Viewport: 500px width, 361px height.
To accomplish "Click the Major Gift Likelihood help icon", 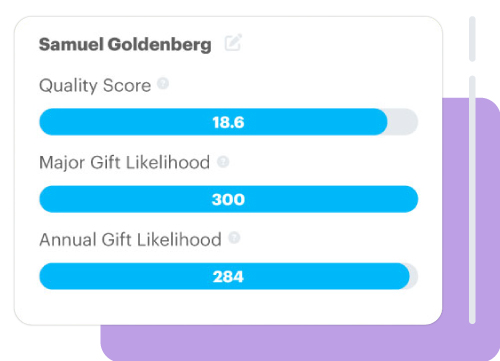I will tap(223, 162).
